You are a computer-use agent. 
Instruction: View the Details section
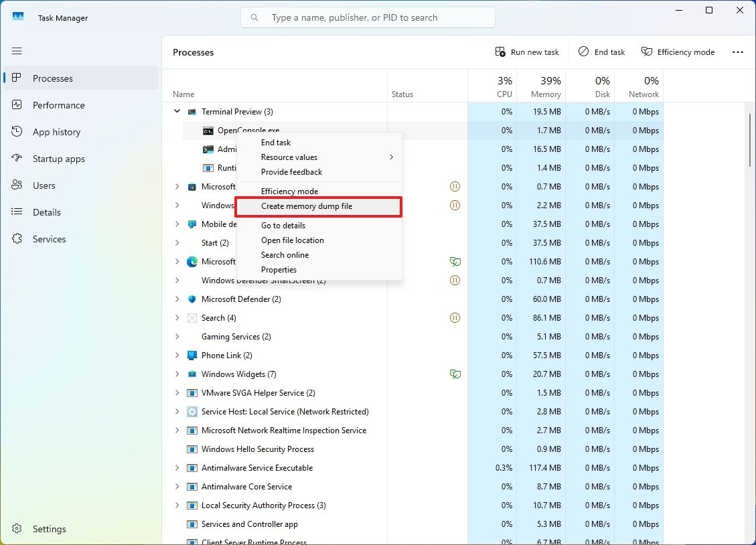(45, 212)
